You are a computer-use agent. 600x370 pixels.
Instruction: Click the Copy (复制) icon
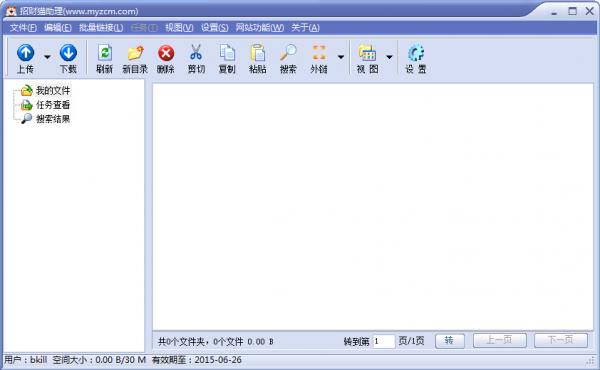(227, 53)
